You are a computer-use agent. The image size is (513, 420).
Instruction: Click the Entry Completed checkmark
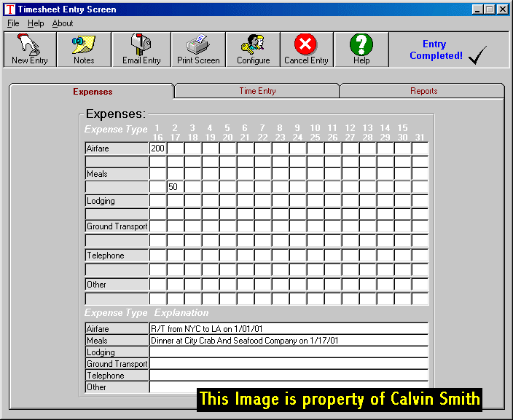(x=477, y=55)
